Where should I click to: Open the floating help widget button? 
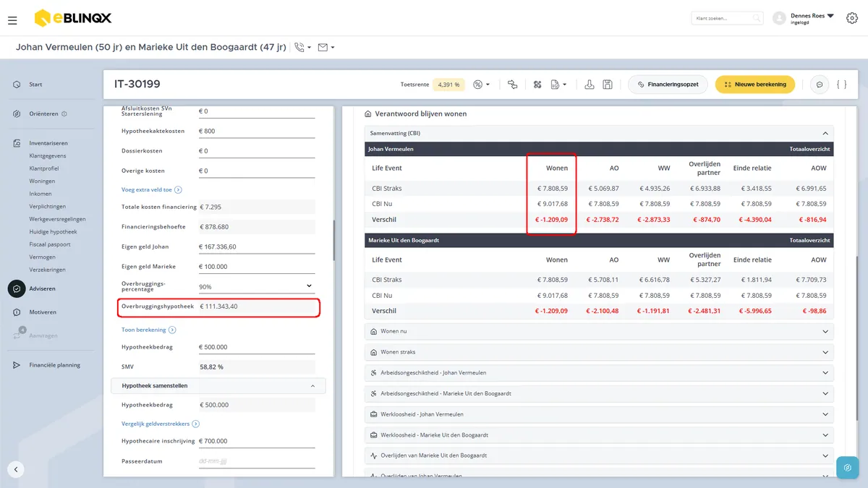coord(847,468)
